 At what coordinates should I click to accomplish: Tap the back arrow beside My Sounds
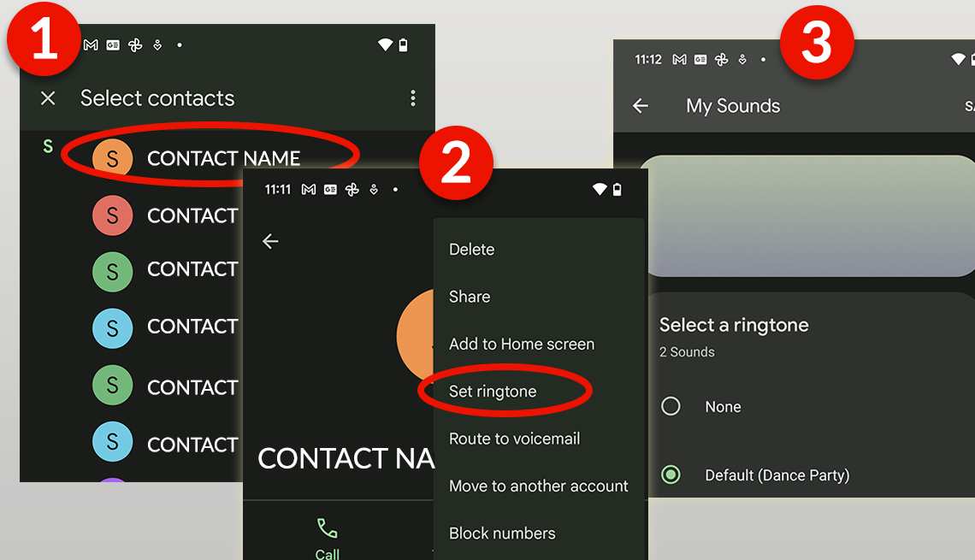pos(641,106)
